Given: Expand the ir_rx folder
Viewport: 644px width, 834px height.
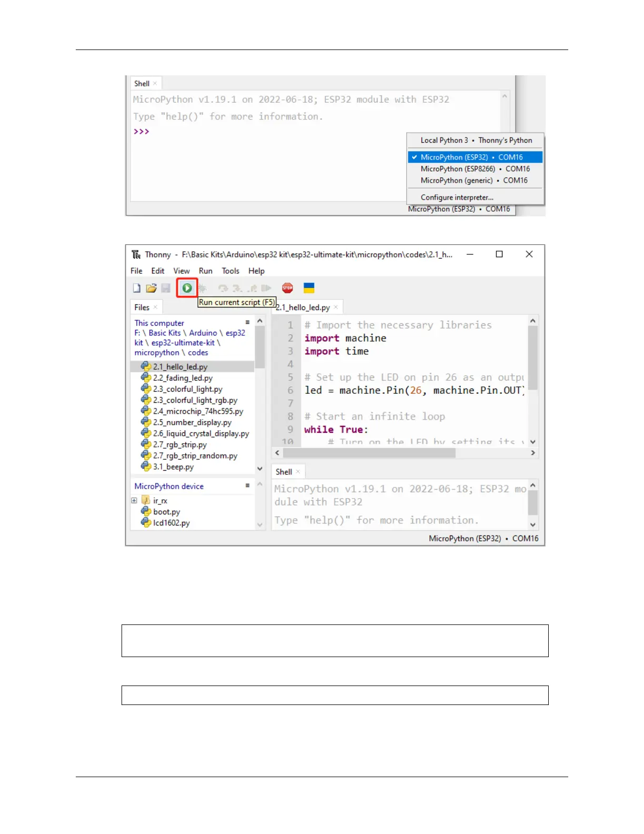Looking at the screenshot, I should pyautogui.click(x=134, y=501).
